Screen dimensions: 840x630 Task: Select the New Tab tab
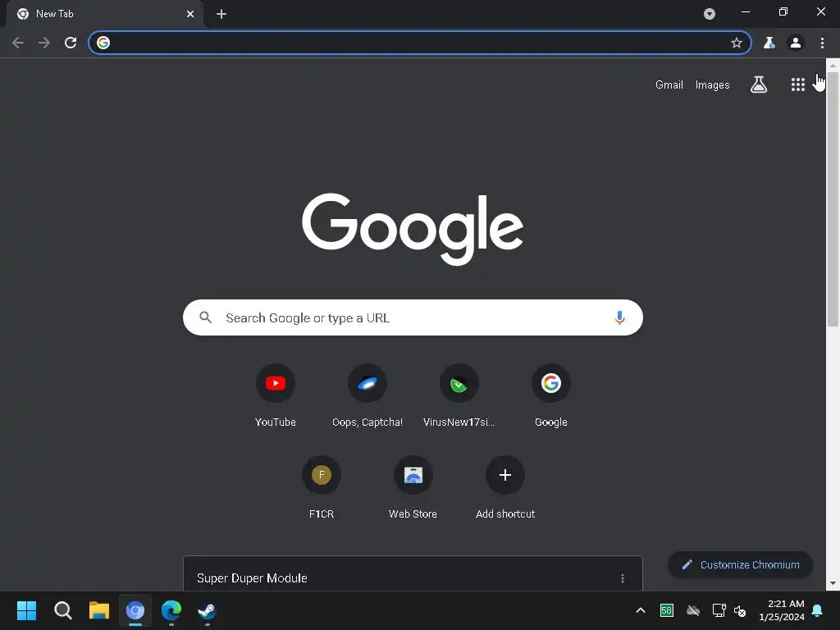105,14
